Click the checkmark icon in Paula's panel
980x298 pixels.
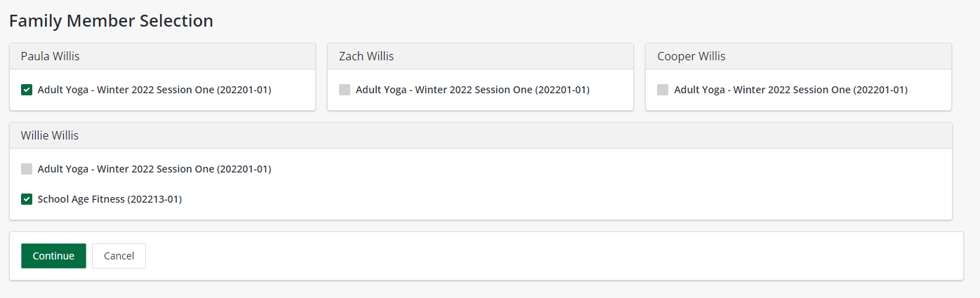[27, 90]
